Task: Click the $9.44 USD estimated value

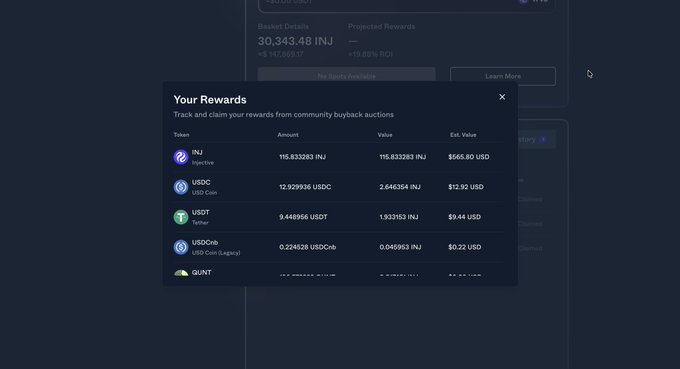Action: point(464,217)
